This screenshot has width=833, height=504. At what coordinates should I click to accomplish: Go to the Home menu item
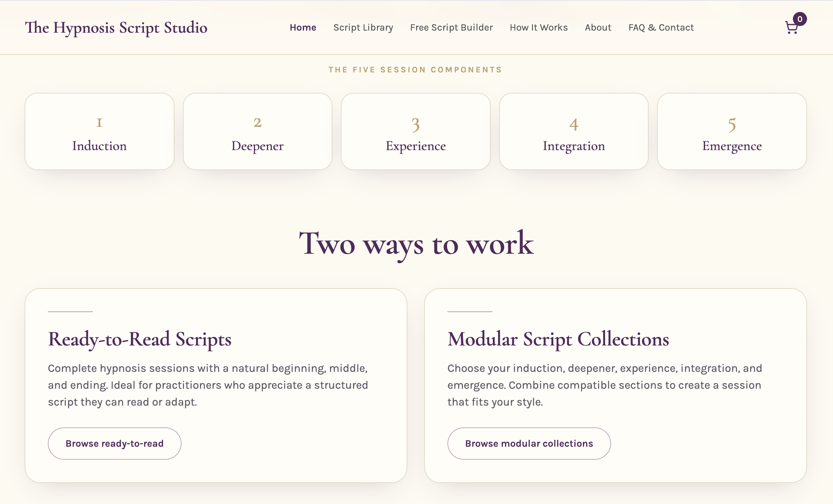click(x=303, y=27)
